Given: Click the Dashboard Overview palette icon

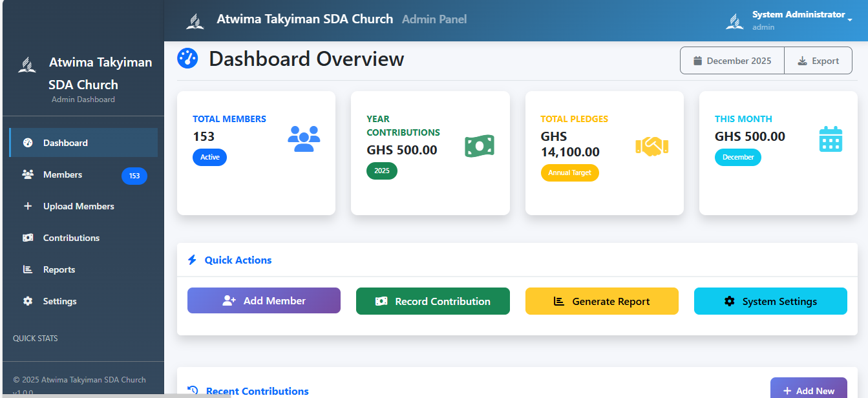Looking at the screenshot, I should (x=187, y=58).
